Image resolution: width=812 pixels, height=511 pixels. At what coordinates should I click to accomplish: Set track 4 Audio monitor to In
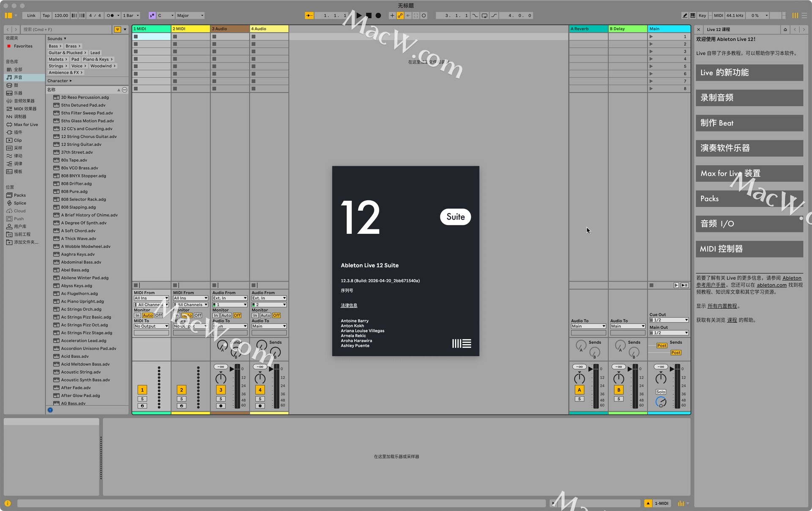(x=255, y=315)
